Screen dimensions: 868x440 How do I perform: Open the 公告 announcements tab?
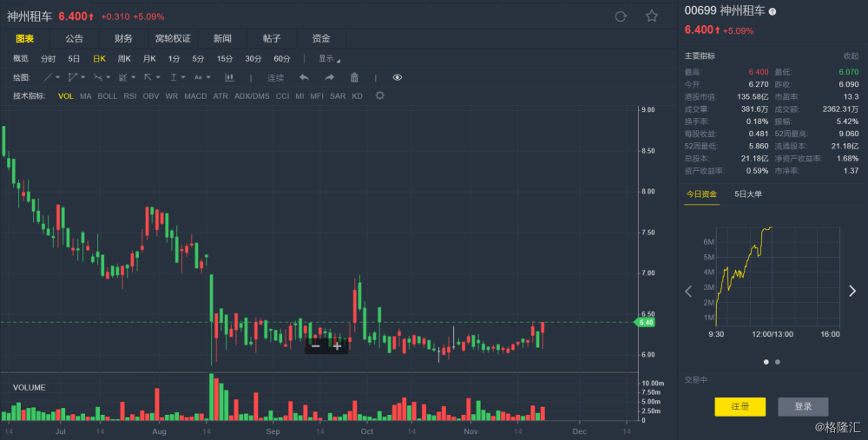74,38
